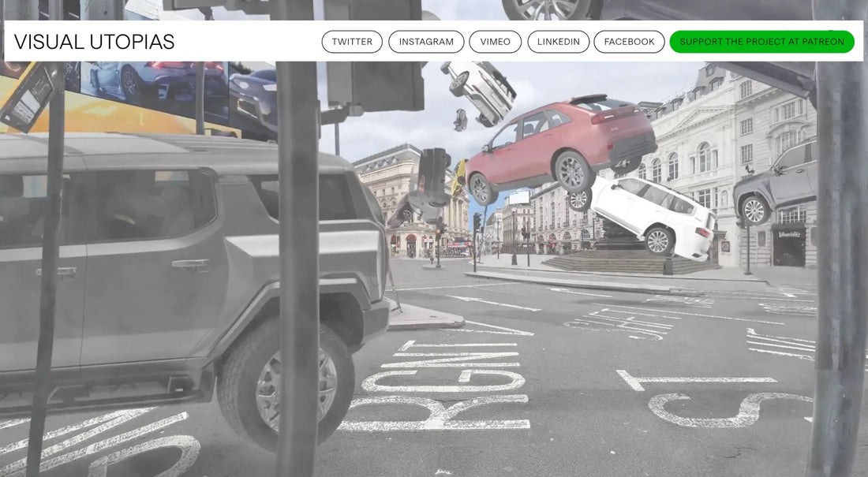Viewport: 868px width, 477px height.
Task: Support the project at Patreon
Action: coord(761,42)
